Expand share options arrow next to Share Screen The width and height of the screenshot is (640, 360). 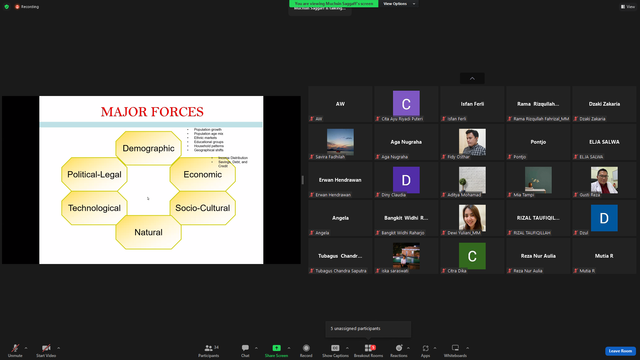pos(289,348)
